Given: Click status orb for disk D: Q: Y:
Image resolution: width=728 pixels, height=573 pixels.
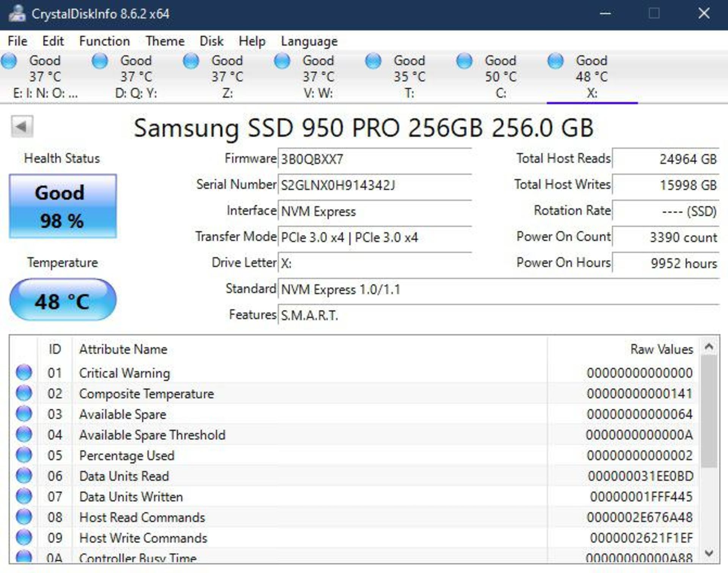Looking at the screenshot, I should (x=100, y=61).
